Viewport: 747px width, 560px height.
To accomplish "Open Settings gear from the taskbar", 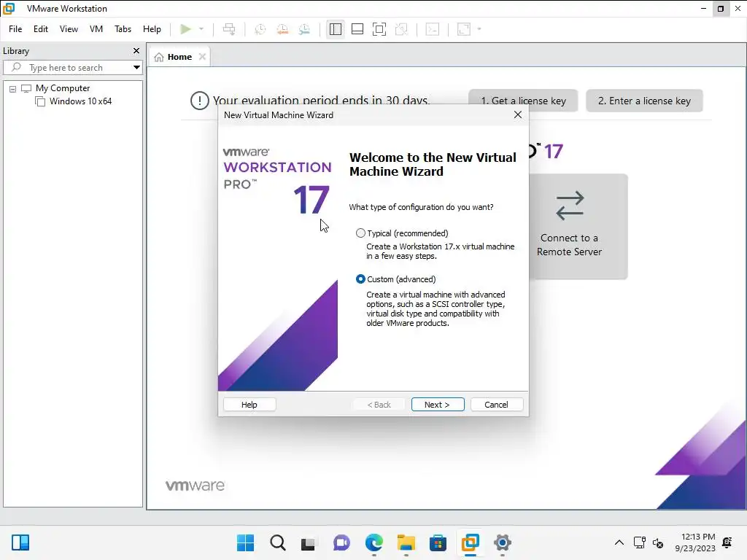I will click(x=502, y=542).
